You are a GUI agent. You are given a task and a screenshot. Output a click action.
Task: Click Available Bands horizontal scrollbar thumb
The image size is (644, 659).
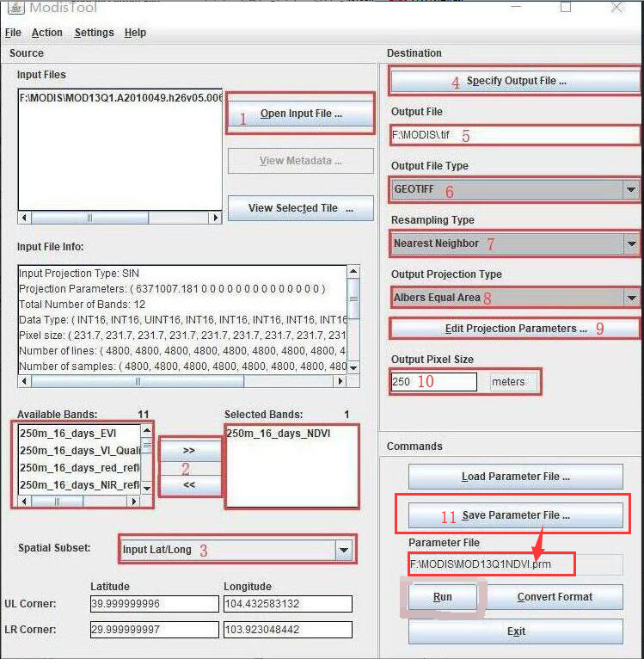tap(57, 502)
